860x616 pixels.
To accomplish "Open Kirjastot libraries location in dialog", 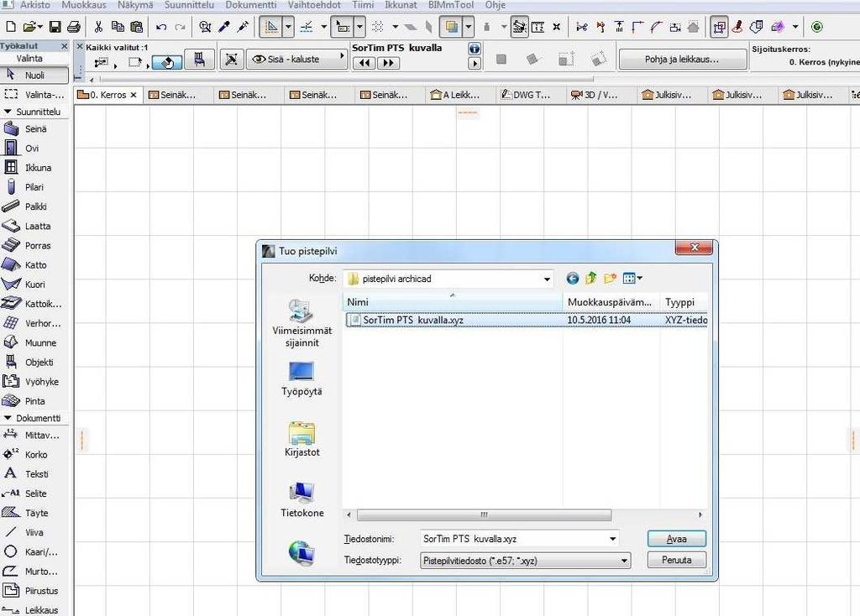I will (302, 438).
